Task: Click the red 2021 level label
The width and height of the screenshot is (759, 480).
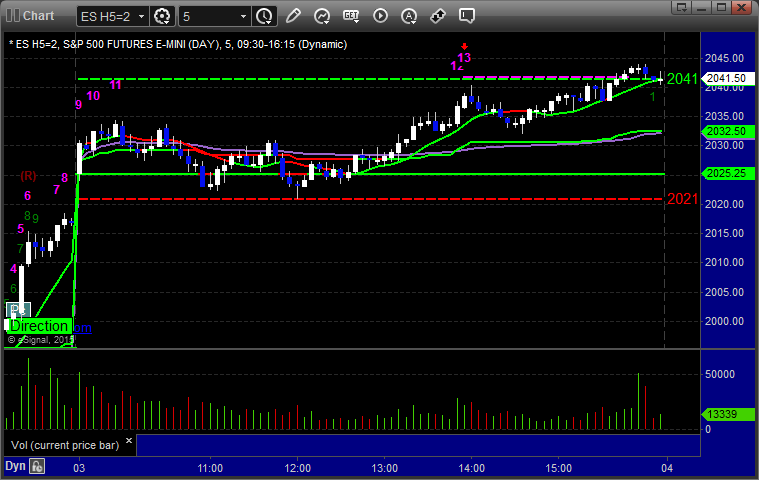Action: pos(683,199)
